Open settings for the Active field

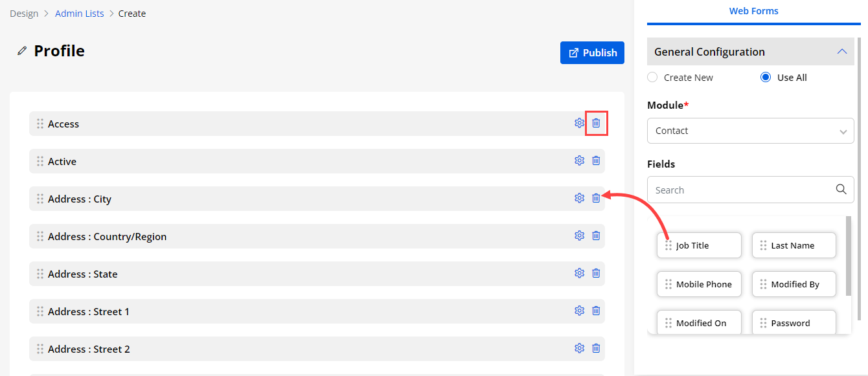[579, 160]
